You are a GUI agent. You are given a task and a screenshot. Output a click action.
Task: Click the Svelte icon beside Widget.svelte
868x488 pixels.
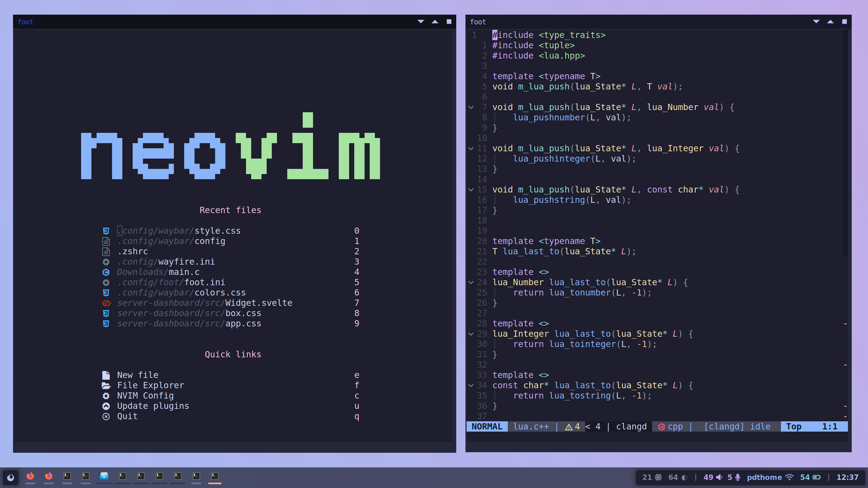(x=106, y=303)
